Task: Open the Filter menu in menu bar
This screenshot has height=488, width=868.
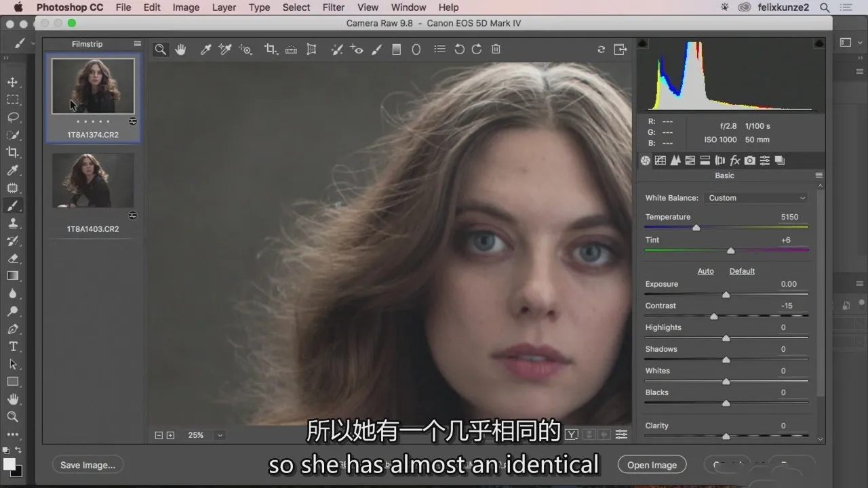Action: 333,7
